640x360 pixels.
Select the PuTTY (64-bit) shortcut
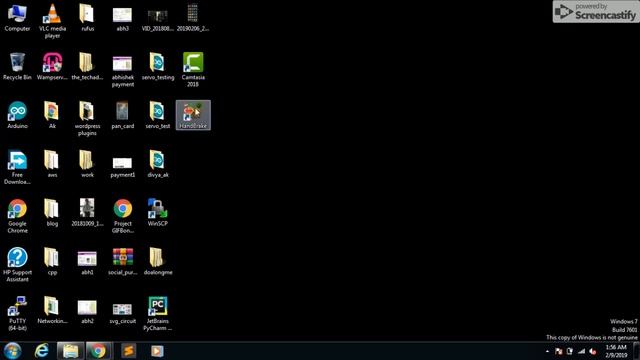[x=17, y=313]
